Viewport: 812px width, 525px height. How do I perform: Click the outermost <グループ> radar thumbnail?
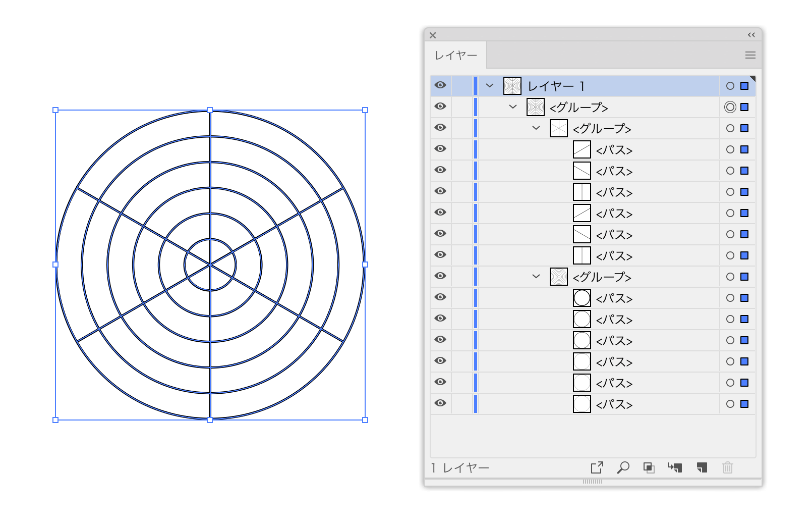[x=536, y=107]
